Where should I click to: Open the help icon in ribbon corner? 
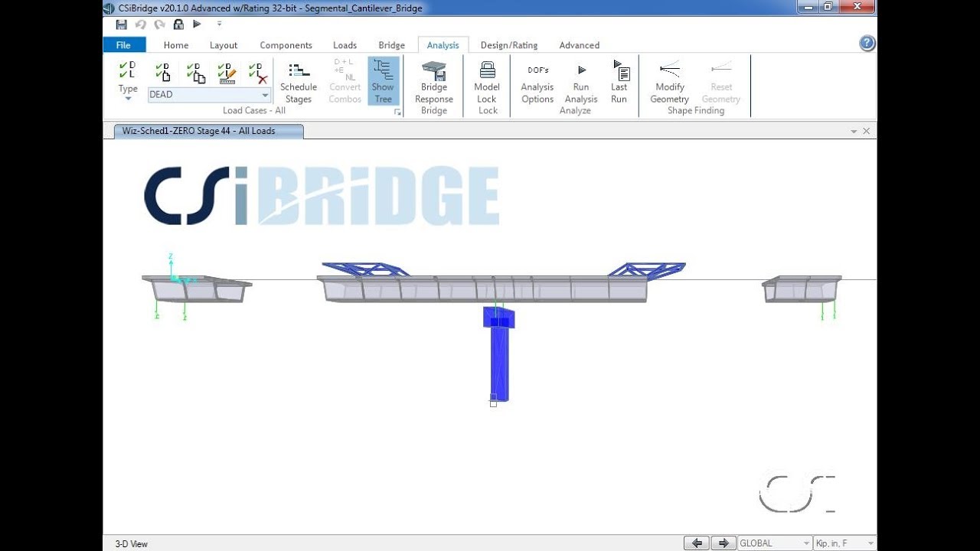click(x=867, y=44)
